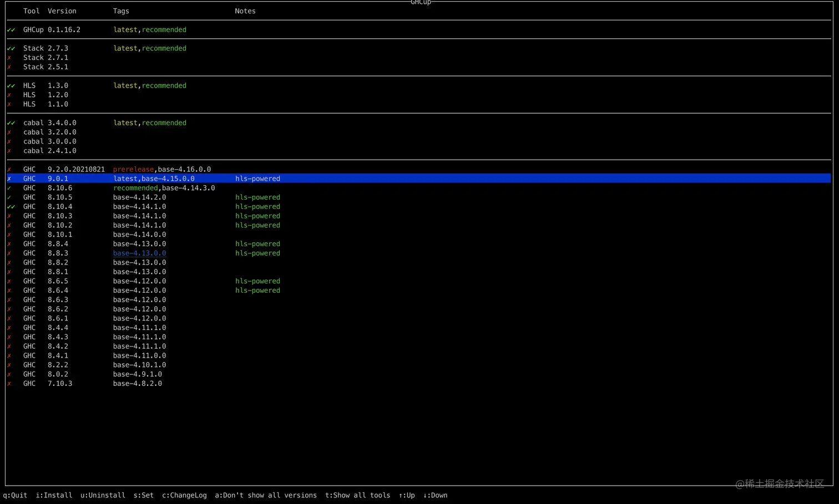Select version text 8.6.3 in the GHC list

(x=58, y=300)
